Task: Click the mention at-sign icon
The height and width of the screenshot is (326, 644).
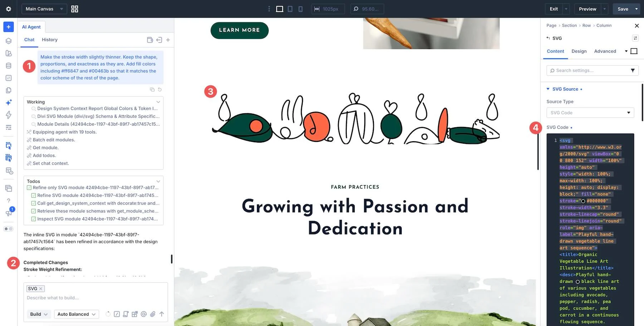Action: [144, 314]
